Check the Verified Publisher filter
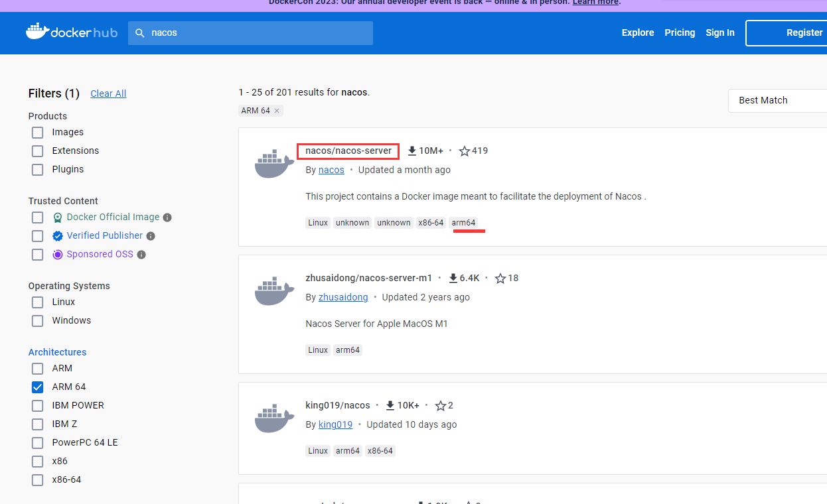The height and width of the screenshot is (504, 827). coord(37,236)
